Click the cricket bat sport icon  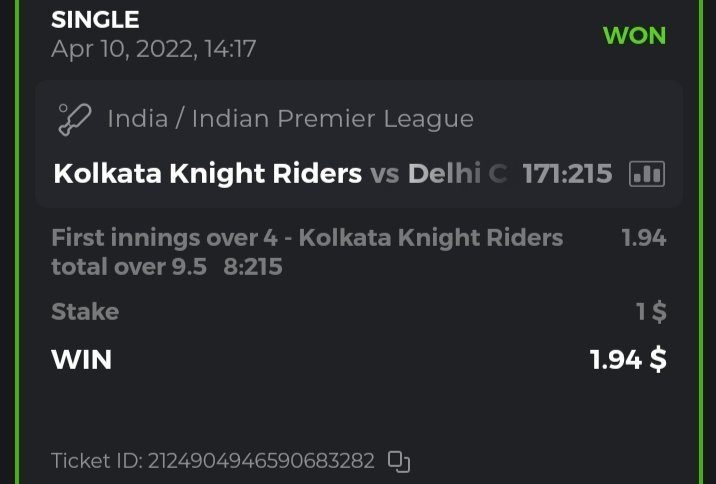click(75, 119)
